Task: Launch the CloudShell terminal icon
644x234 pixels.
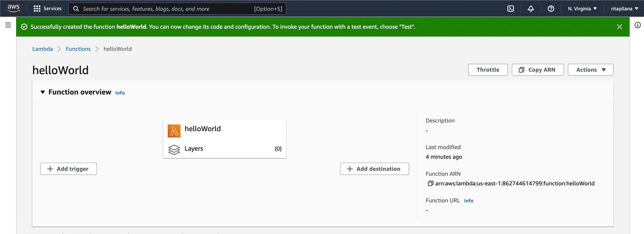Action: [511, 9]
